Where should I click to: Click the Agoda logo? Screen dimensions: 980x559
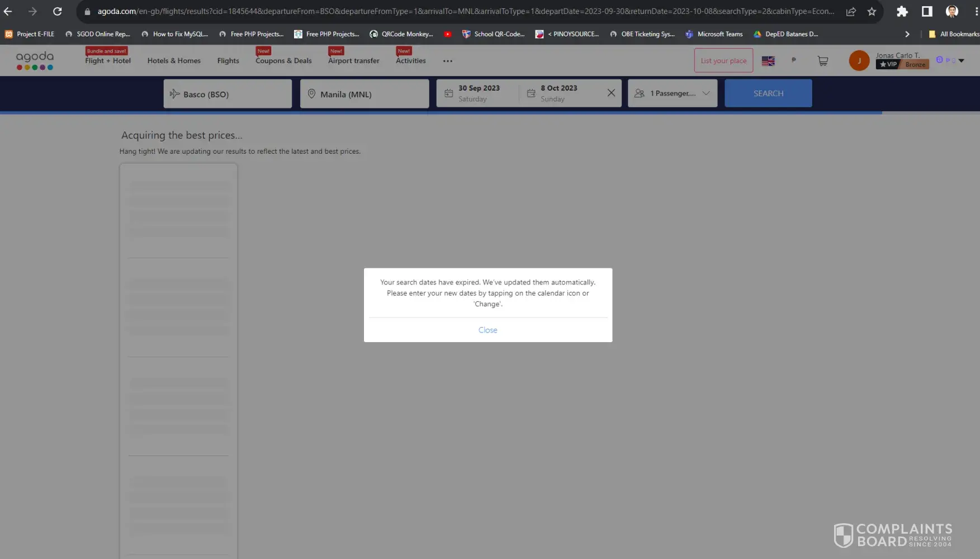35,60
